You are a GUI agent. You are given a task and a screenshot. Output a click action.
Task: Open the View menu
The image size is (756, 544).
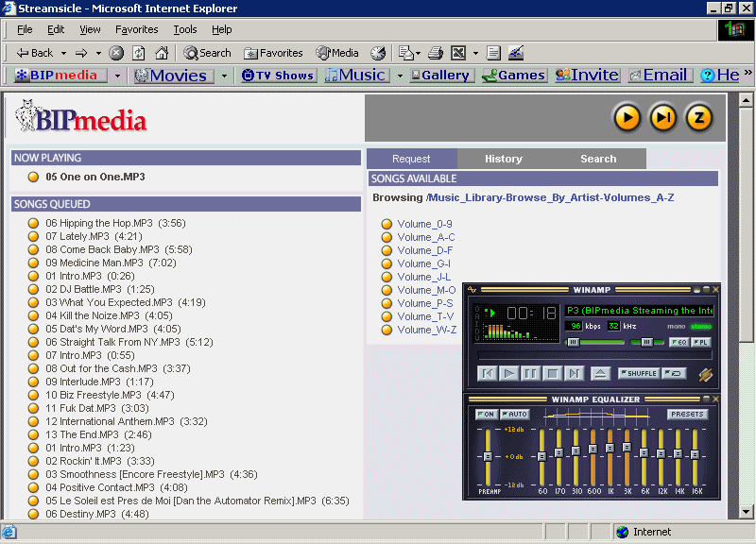coord(90,29)
